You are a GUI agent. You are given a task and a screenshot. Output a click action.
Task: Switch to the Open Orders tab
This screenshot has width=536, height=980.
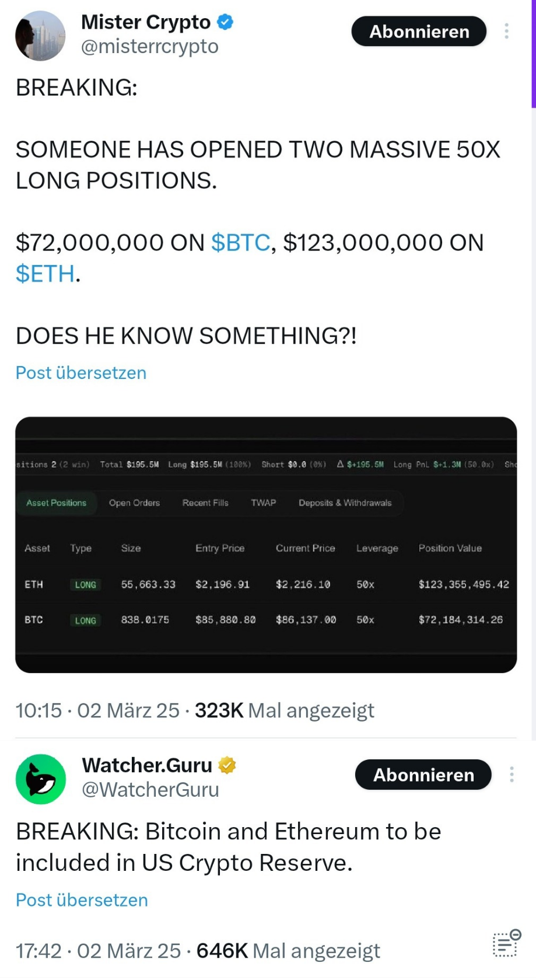[x=134, y=503]
